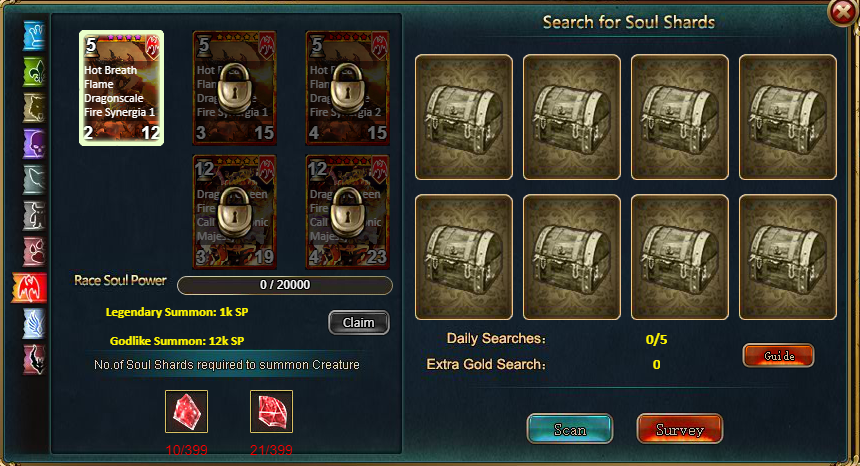Select the red dragon race banner
This screenshot has height=466, width=860.
click(x=30, y=288)
